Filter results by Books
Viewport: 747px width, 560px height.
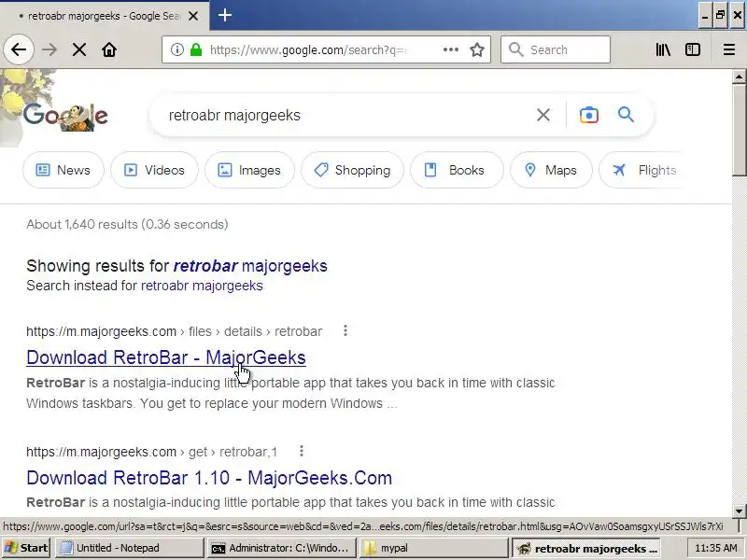457,170
